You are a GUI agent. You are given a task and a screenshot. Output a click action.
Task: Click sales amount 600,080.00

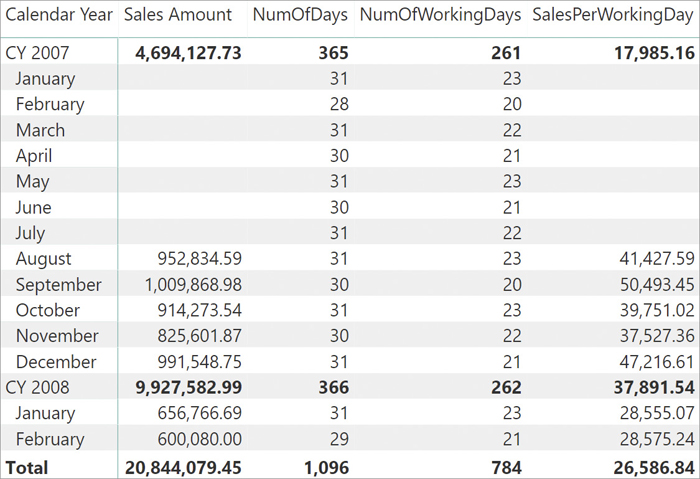point(199,439)
